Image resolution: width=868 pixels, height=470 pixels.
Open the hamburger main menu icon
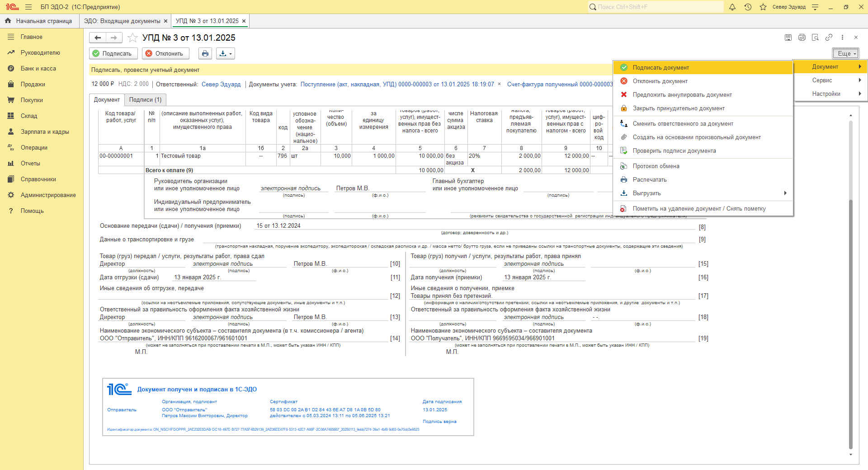pos(28,7)
